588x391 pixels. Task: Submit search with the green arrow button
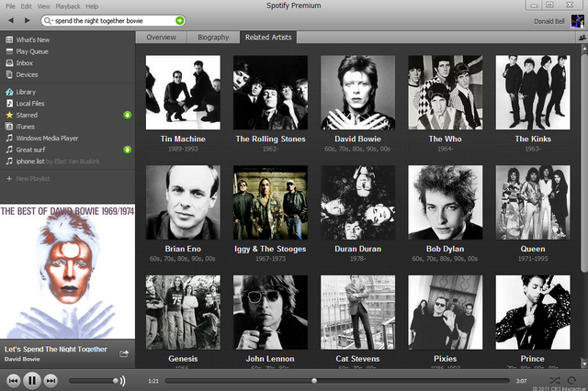[x=180, y=20]
